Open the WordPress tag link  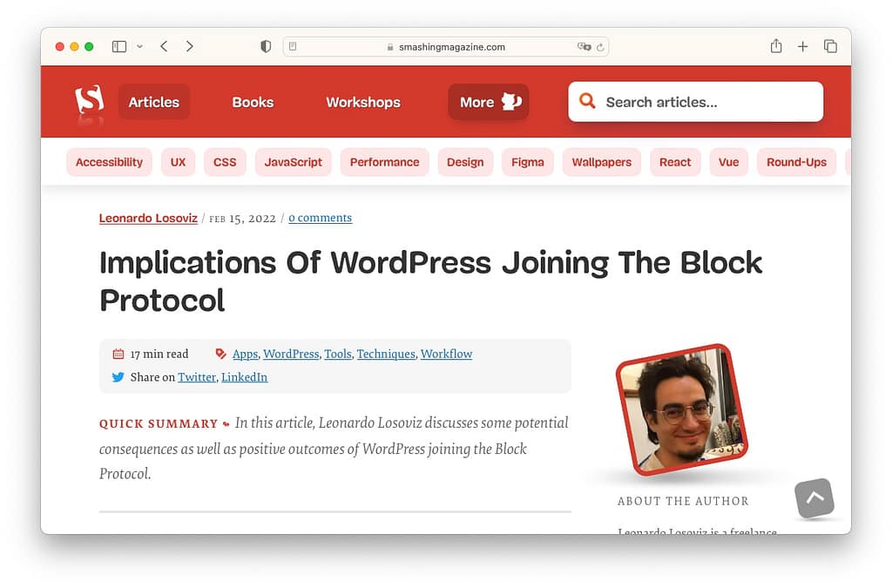pos(291,354)
